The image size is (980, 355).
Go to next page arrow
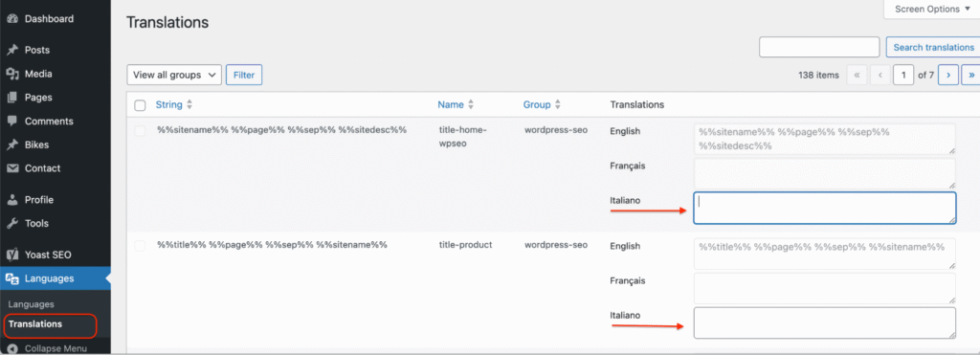(x=948, y=75)
